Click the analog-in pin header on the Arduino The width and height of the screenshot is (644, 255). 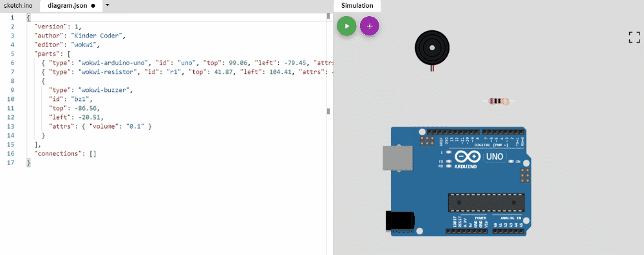point(508,232)
